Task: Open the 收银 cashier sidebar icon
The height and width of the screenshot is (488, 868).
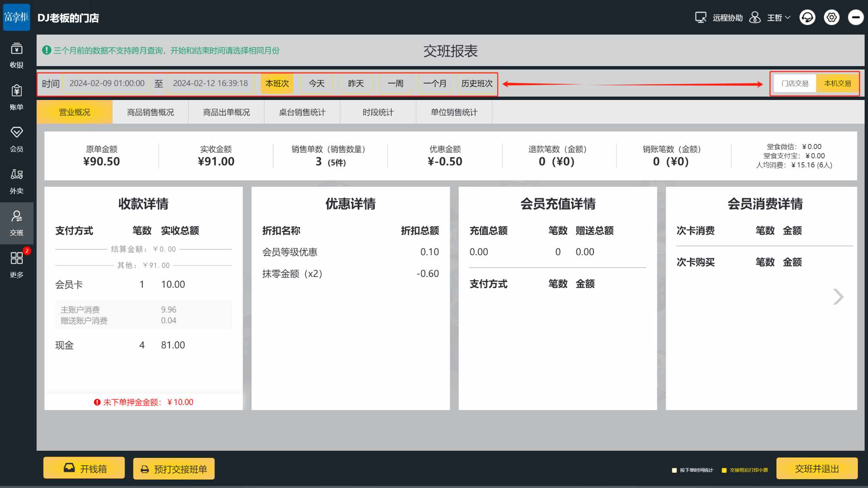Action: pos(17,55)
